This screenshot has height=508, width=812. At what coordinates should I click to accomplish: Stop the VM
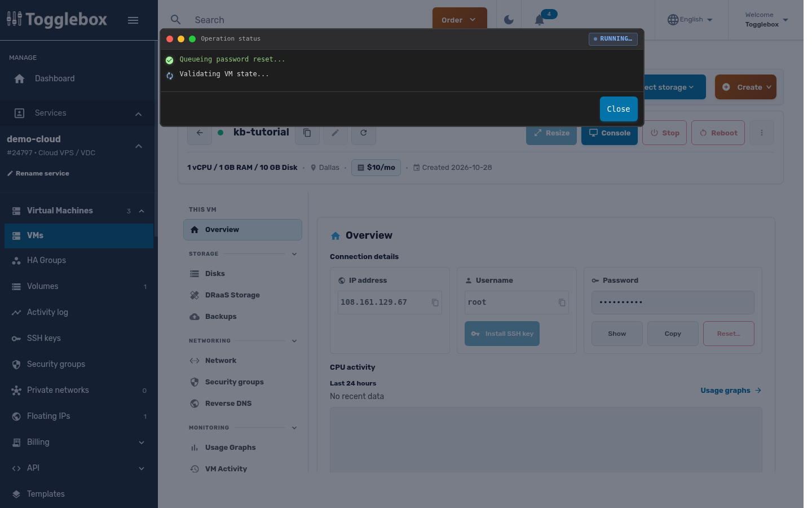664,133
